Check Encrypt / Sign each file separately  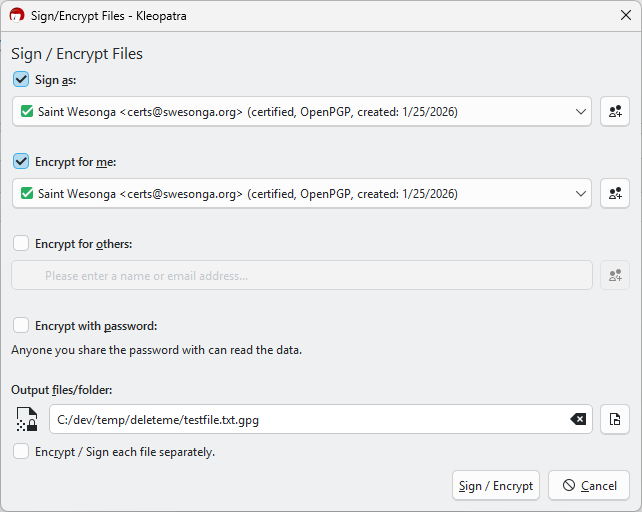[x=21, y=452]
